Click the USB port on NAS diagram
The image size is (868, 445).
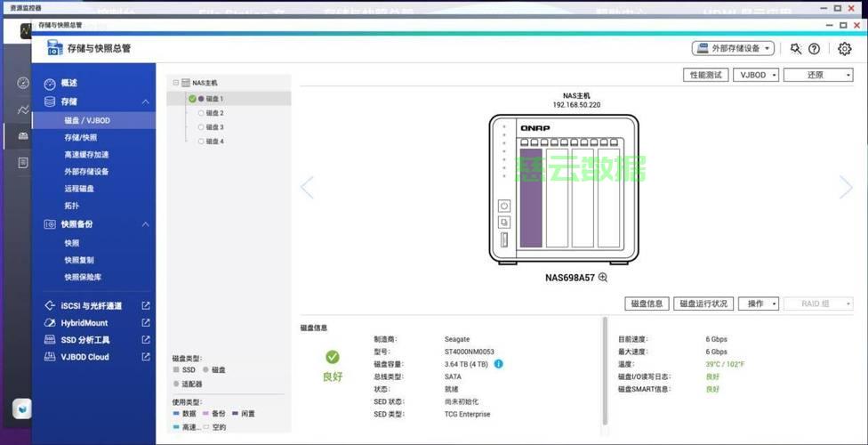coord(503,240)
